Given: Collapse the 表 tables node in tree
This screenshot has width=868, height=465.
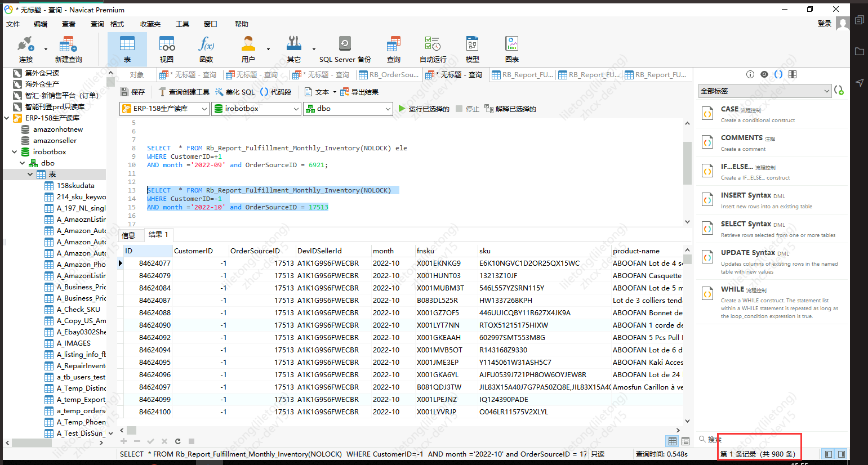Looking at the screenshot, I should [x=30, y=174].
